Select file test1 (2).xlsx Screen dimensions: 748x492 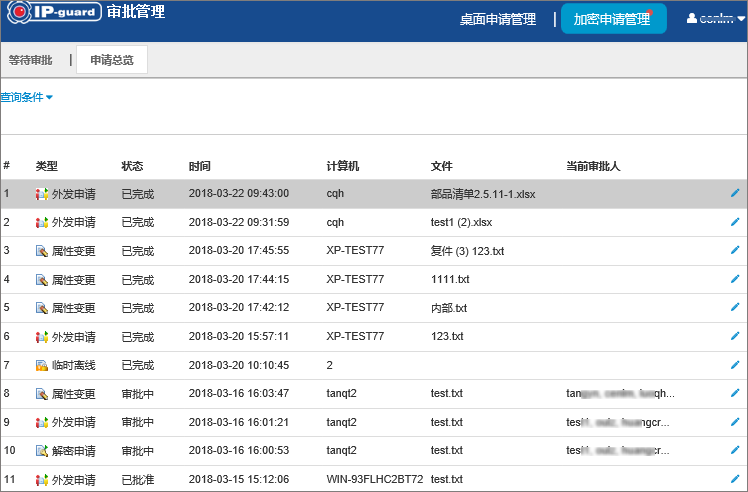pyautogui.click(x=461, y=222)
